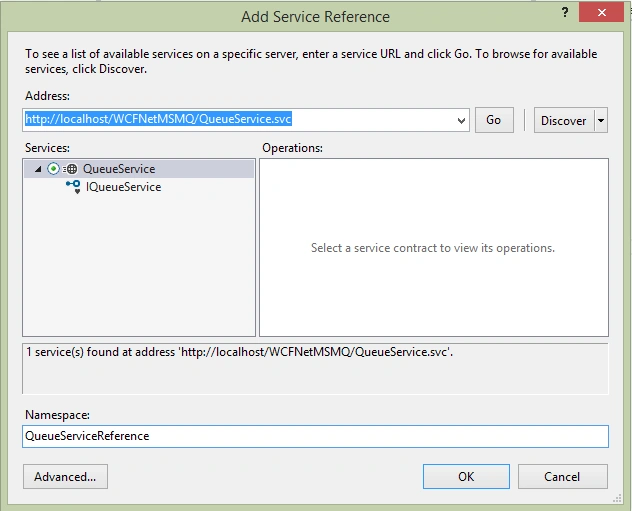Click the Discover button
Image resolution: width=632 pixels, height=511 pixels.
pyautogui.click(x=564, y=120)
